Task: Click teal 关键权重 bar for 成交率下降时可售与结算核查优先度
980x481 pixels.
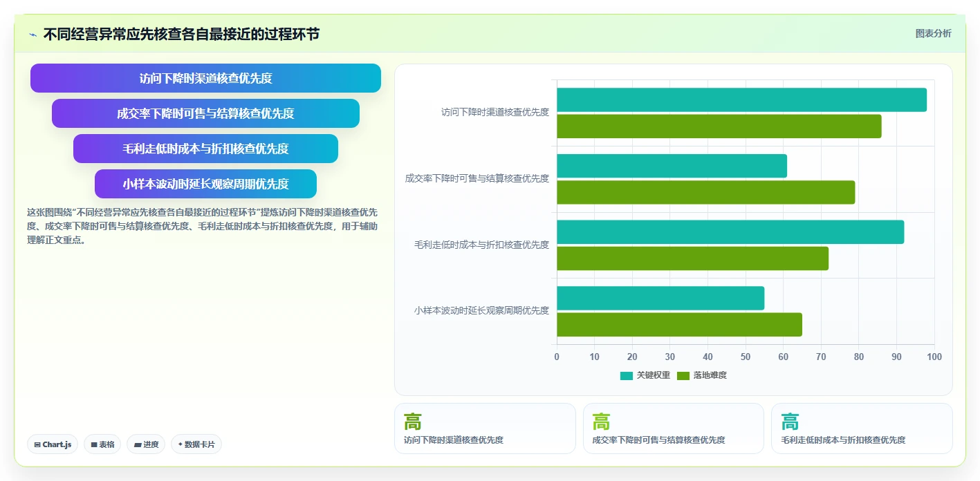Action: point(672,166)
